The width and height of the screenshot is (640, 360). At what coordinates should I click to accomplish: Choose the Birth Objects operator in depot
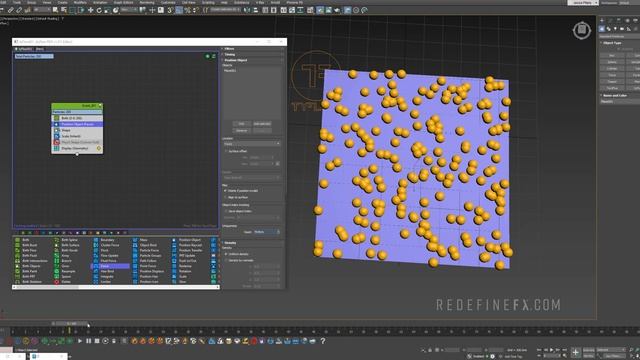click(28, 266)
